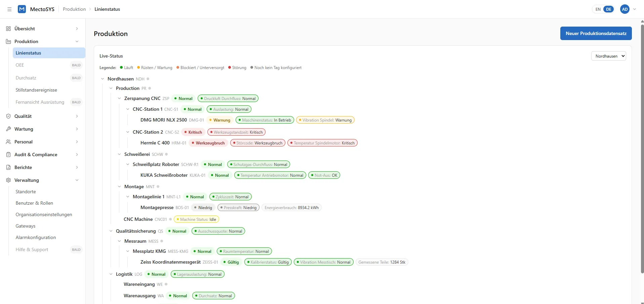Click Hermle C 400 machine row
Viewport: 644px width, 304px height.
pos(155,143)
